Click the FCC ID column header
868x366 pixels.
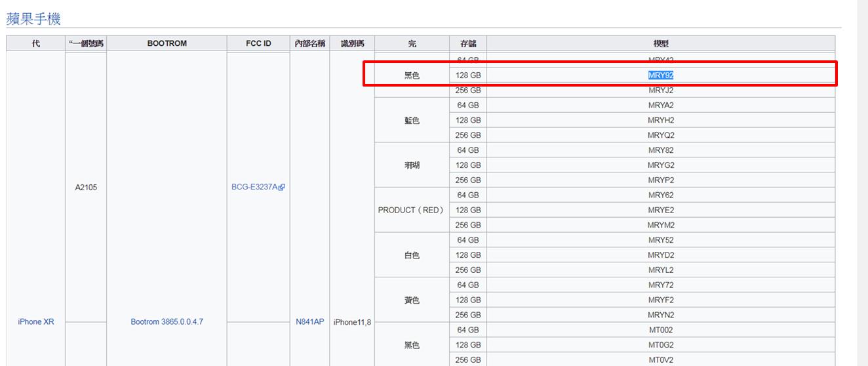258,43
